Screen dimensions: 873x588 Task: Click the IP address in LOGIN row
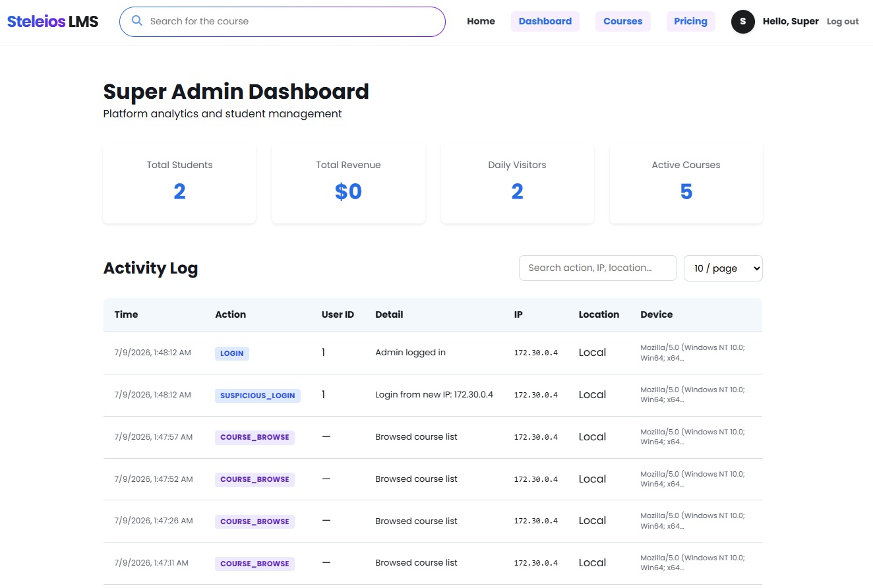pos(536,353)
